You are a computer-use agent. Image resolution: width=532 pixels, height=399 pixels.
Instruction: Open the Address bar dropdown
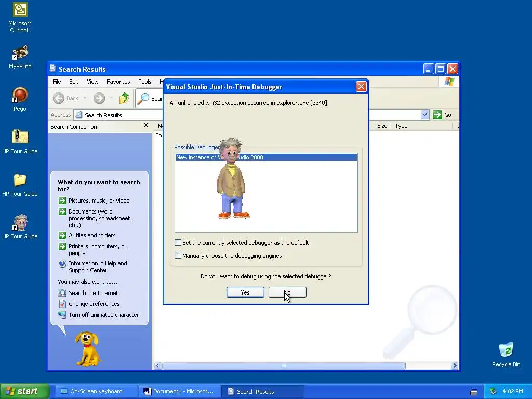tap(424, 115)
